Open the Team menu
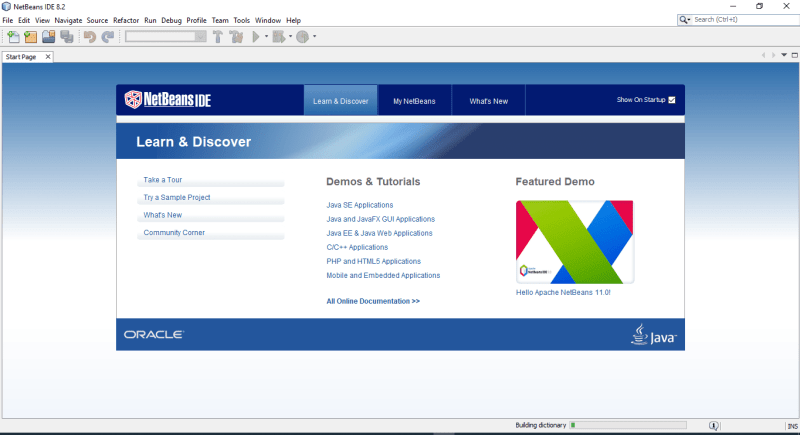The image size is (800, 435). tap(220, 20)
